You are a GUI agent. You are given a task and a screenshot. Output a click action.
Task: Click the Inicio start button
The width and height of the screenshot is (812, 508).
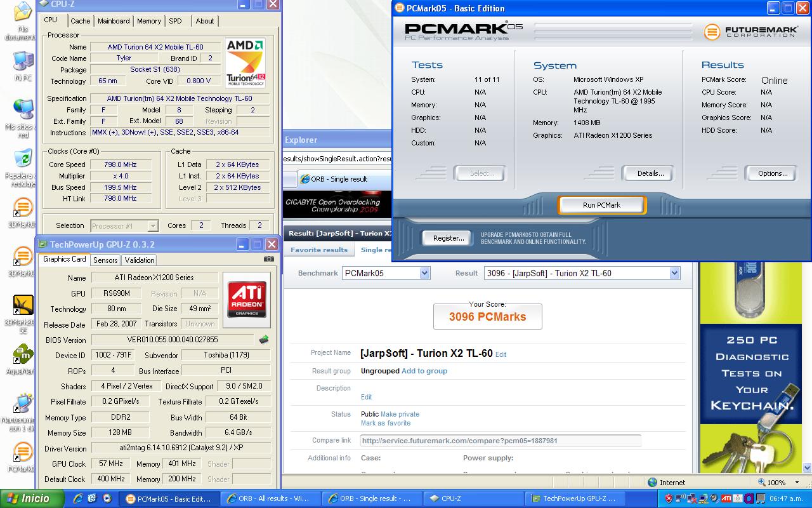[32, 498]
